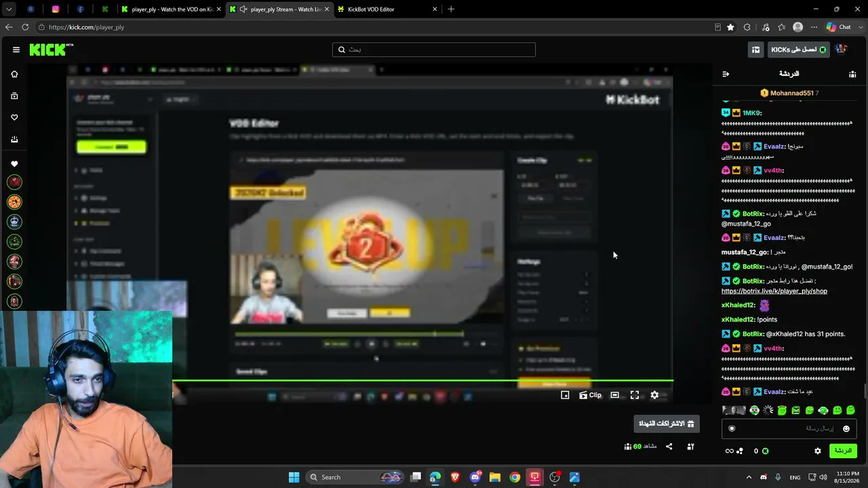Viewport: 868px width, 488px height.
Task: Toggle picture-in-picture on the video player
Action: tap(565, 395)
